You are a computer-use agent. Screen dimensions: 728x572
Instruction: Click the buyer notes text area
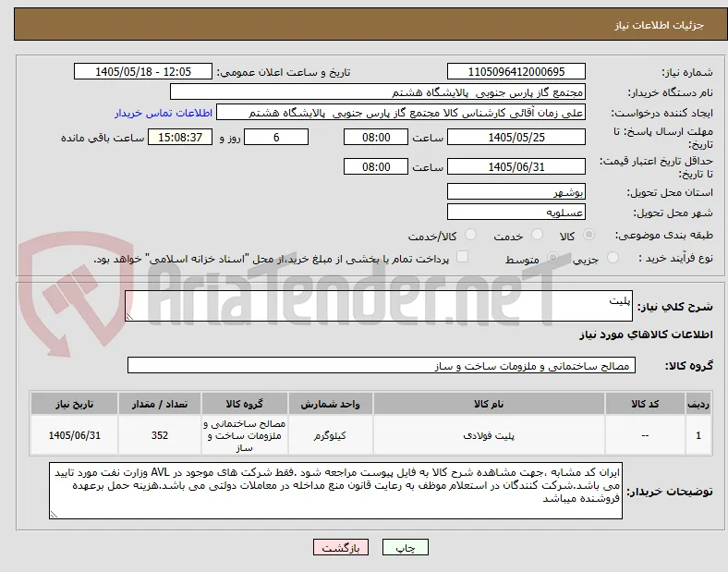(x=335, y=491)
